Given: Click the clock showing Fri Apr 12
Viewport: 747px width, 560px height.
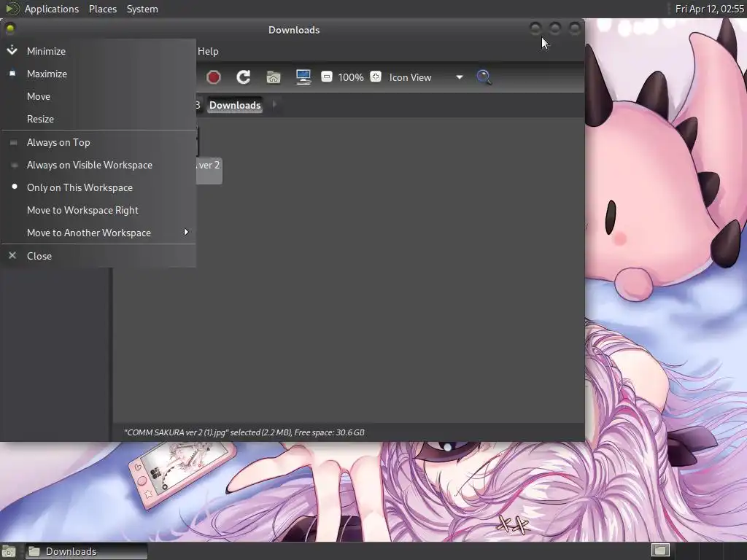Looking at the screenshot, I should pyautogui.click(x=709, y=9).
